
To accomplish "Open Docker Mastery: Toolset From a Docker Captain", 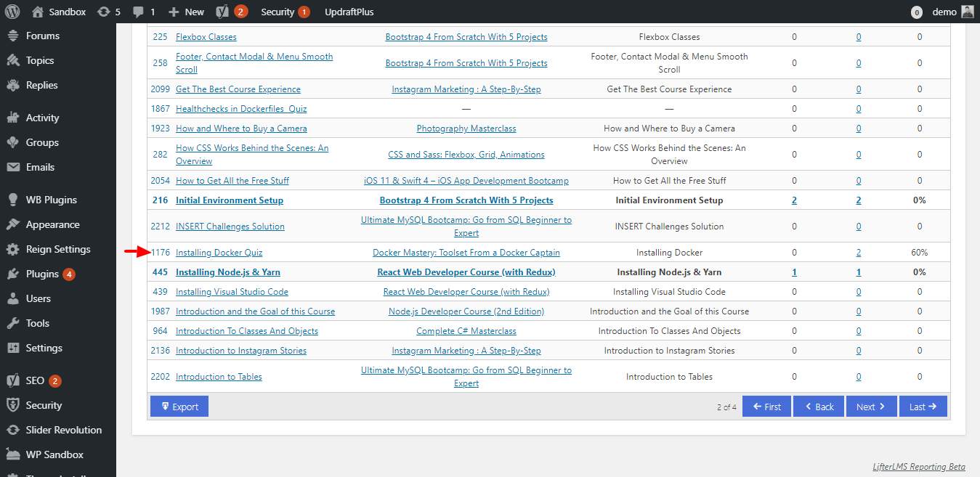I will coord(466,253).
